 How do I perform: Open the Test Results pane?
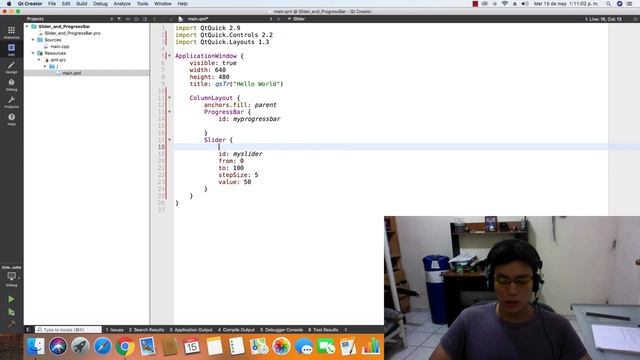(323, 330)
